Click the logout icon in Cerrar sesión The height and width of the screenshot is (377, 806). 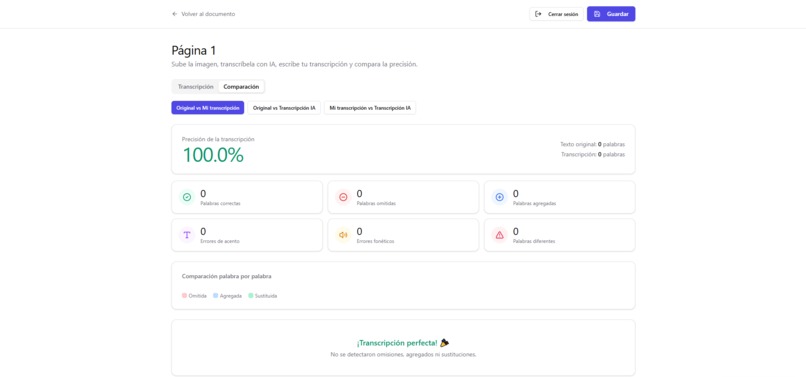point(538,14)
